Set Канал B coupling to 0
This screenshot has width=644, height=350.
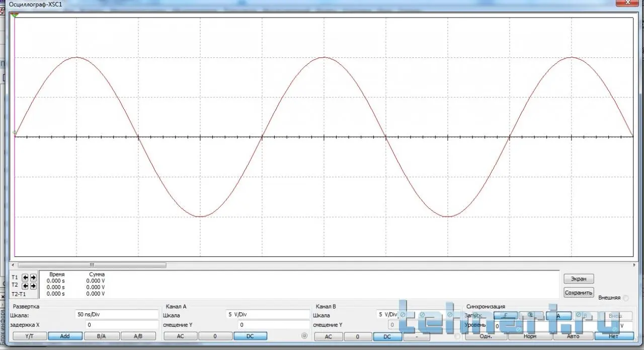(358, 336)
